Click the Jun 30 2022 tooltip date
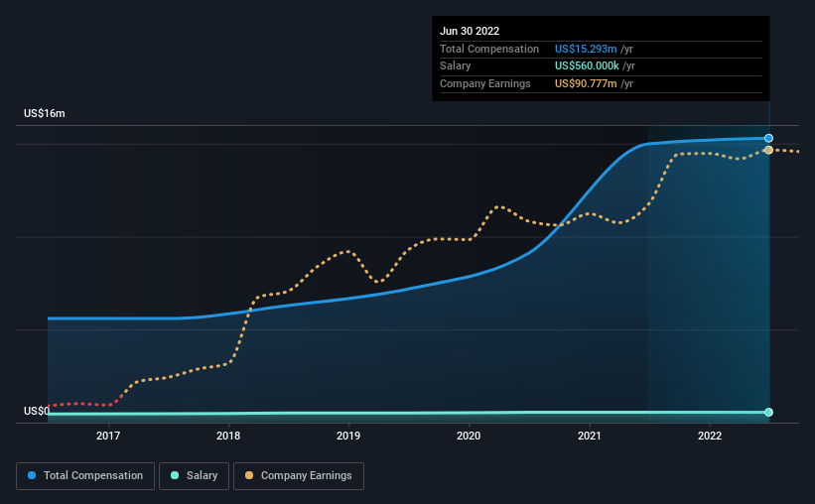 [x=470, y=31]
